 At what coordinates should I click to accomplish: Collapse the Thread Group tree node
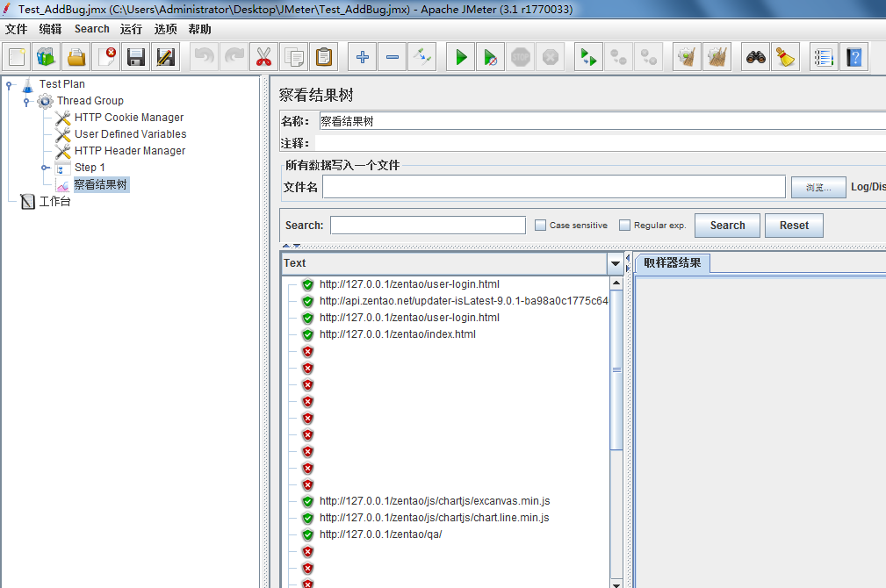(26, 102)
